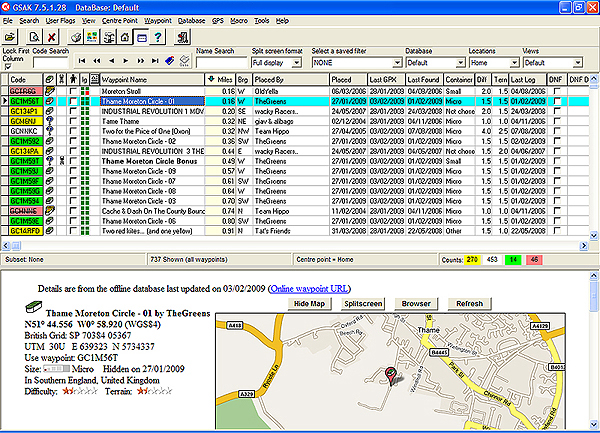The width and height of the screenshot is (600, 433).
Task: Check user flag box for INDUSTRIAL REVOLUTION 1
Action: [x=73, y=111]
